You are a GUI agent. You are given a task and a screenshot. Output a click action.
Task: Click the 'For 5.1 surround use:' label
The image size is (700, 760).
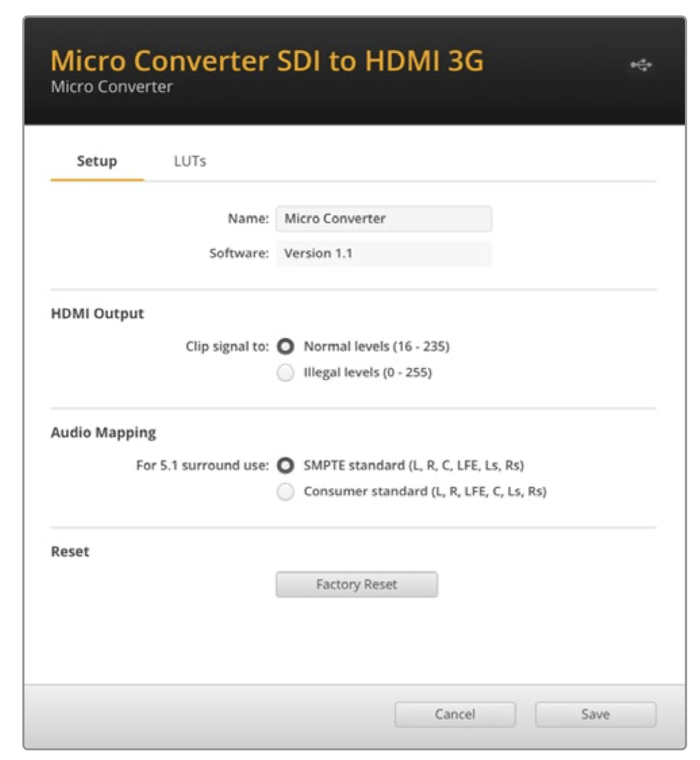(x=203, y=465)
